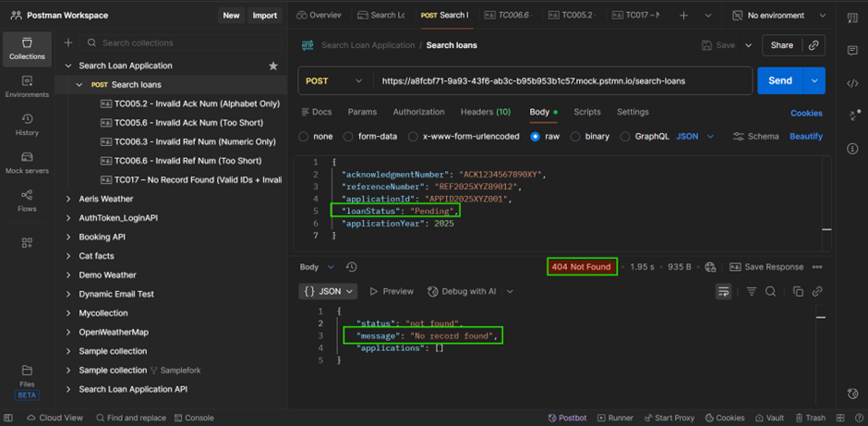Image resolution: width=868 pixels, height=426 pixels.
Task: Click the request URL input field
Action: (x=563, y=81)
